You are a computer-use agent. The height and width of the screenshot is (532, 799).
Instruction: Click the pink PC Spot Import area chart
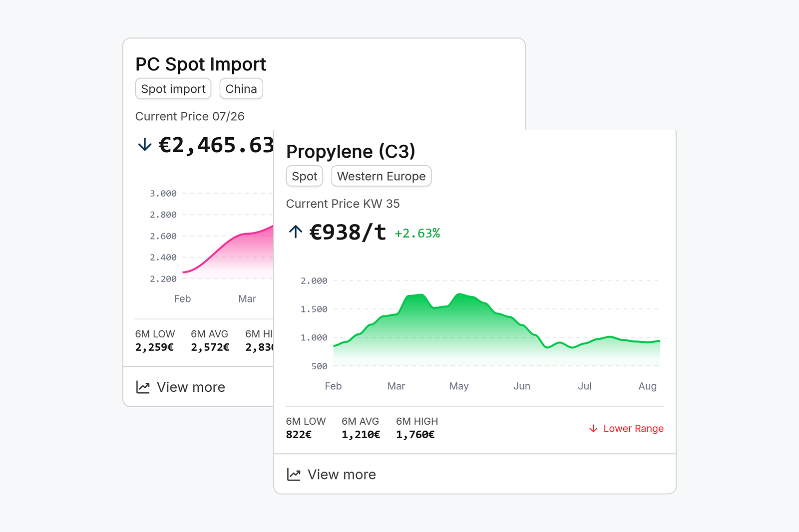click(x=228, y=252)
